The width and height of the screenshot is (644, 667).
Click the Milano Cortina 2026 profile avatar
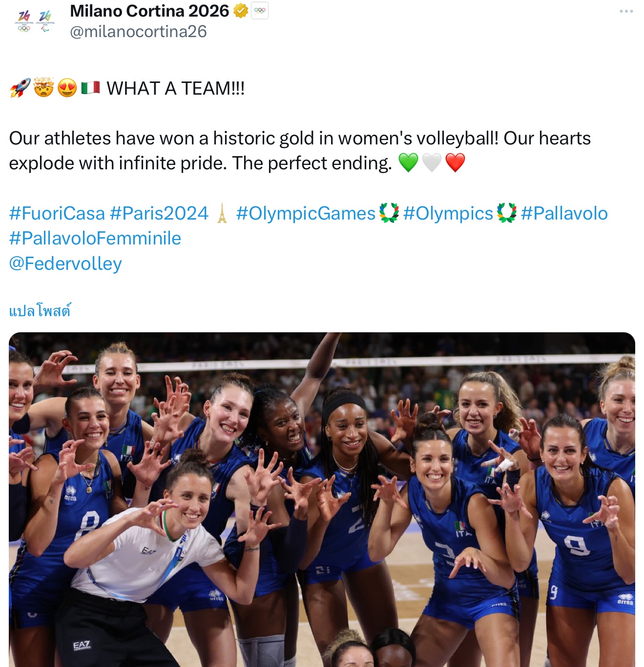[34, 21]
